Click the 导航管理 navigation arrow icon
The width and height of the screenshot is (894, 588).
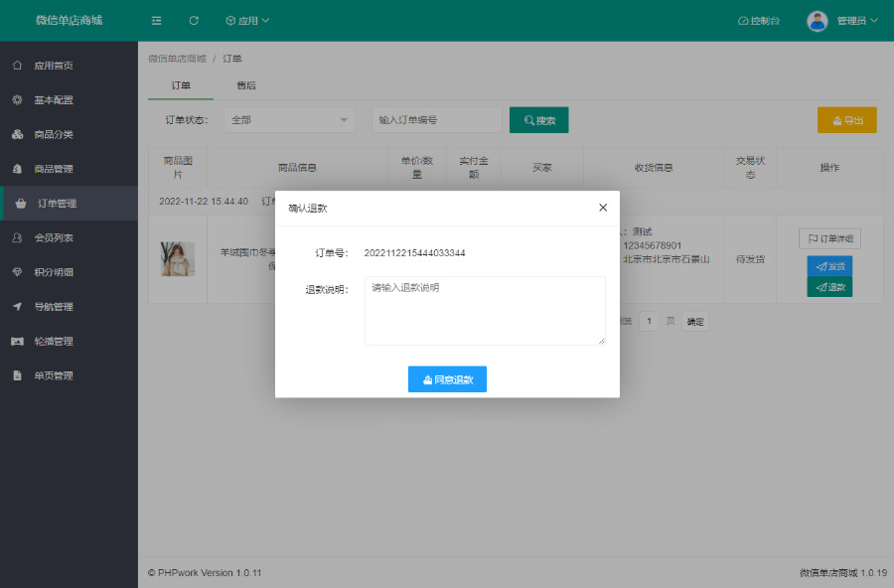coord(17,307)
